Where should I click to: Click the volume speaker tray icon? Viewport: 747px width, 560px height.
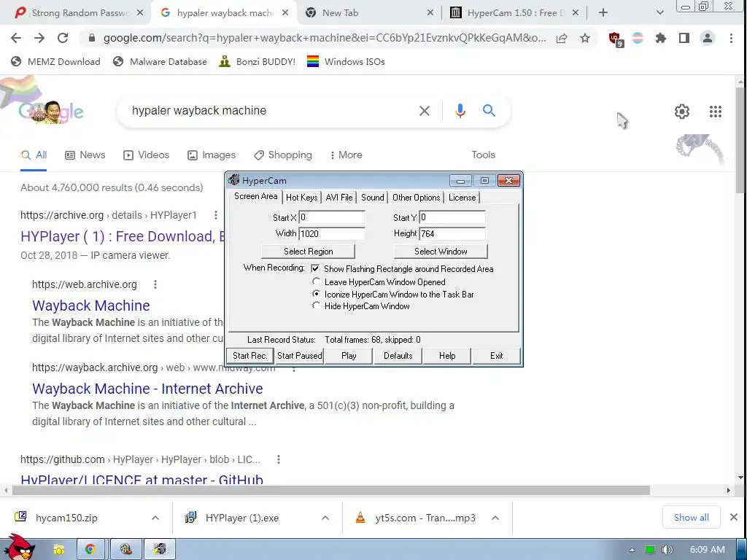click(x=667, y=550)
